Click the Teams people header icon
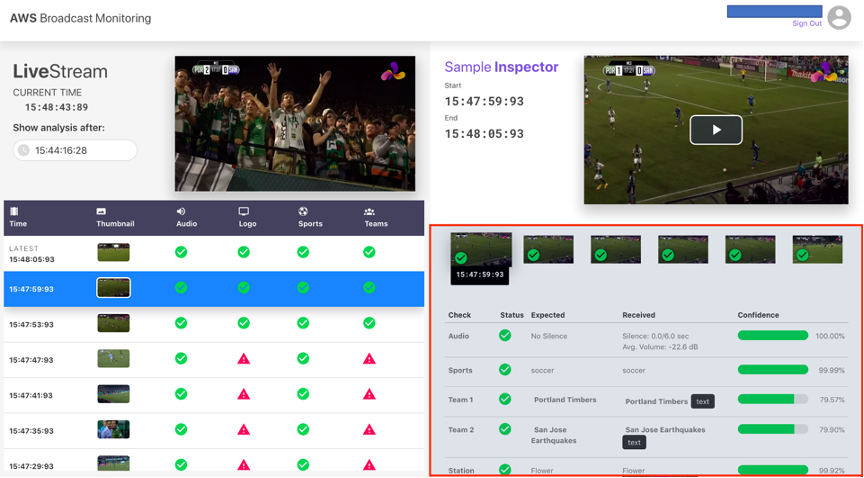This screenshot has height=478, width=864. click(369, 211)
